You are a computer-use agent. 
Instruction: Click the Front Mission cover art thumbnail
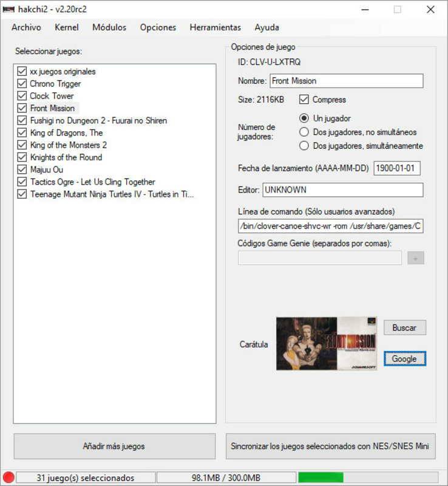tap(327, 343)
